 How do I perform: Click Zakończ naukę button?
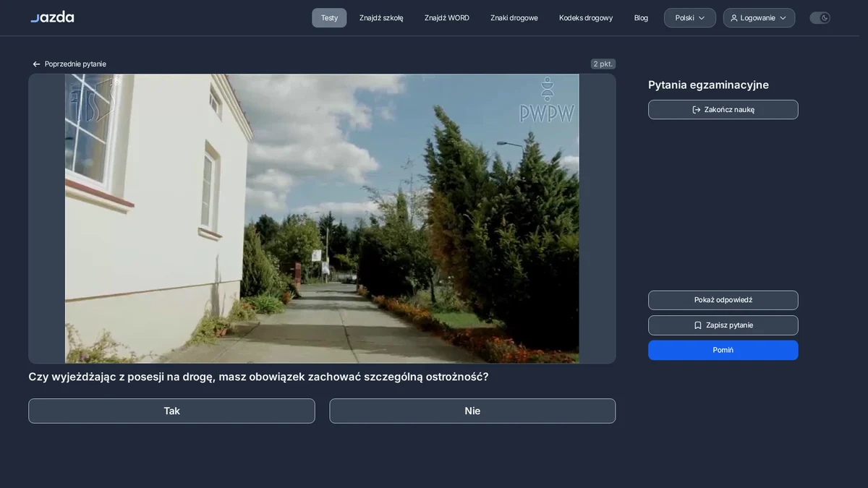click(x=723, y=110)
